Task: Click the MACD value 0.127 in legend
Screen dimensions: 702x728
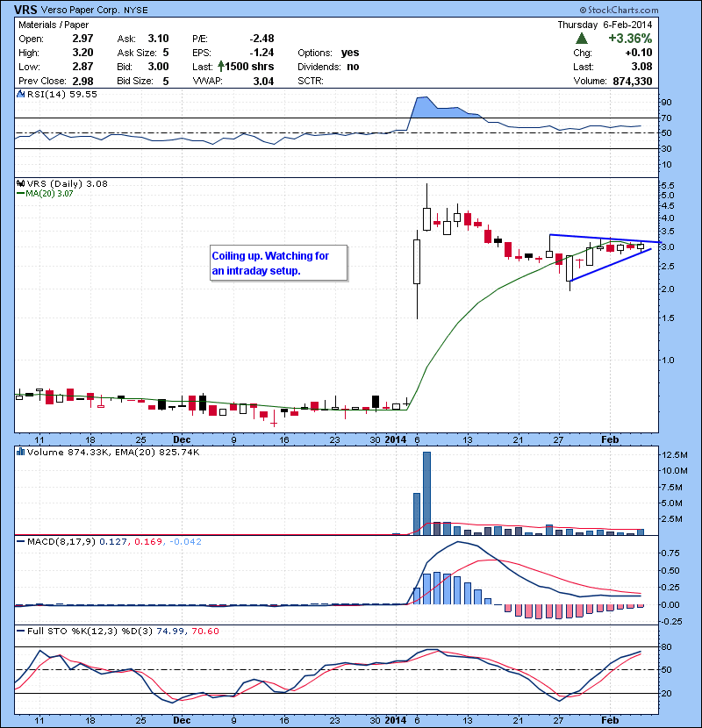Action: tap(113, 542)
